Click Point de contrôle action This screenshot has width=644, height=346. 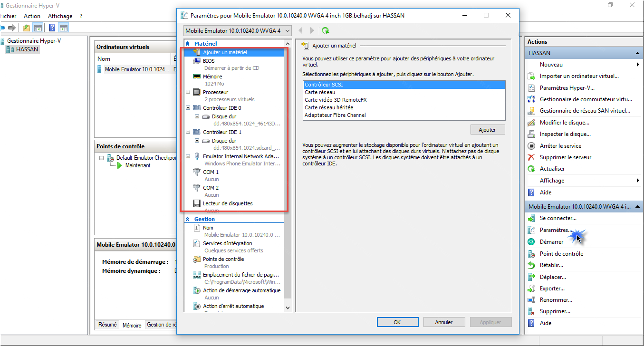[561, 254]
